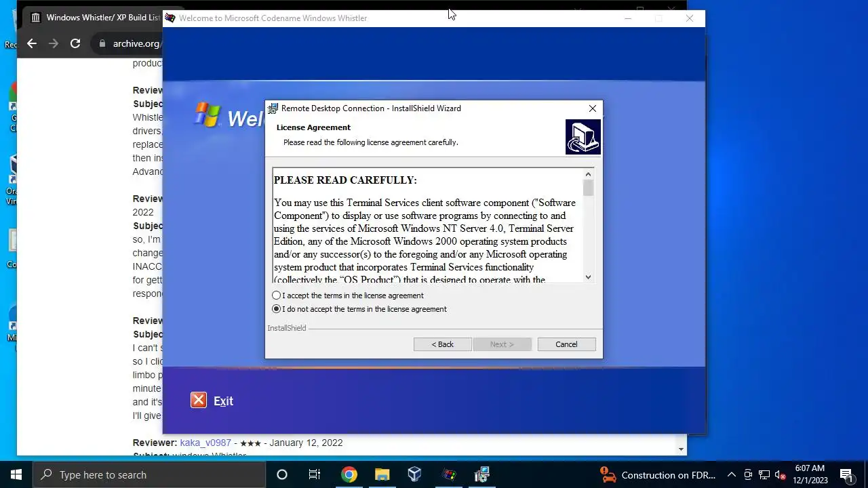Click the Meet Now camera tray icon

tap(748, 474)
